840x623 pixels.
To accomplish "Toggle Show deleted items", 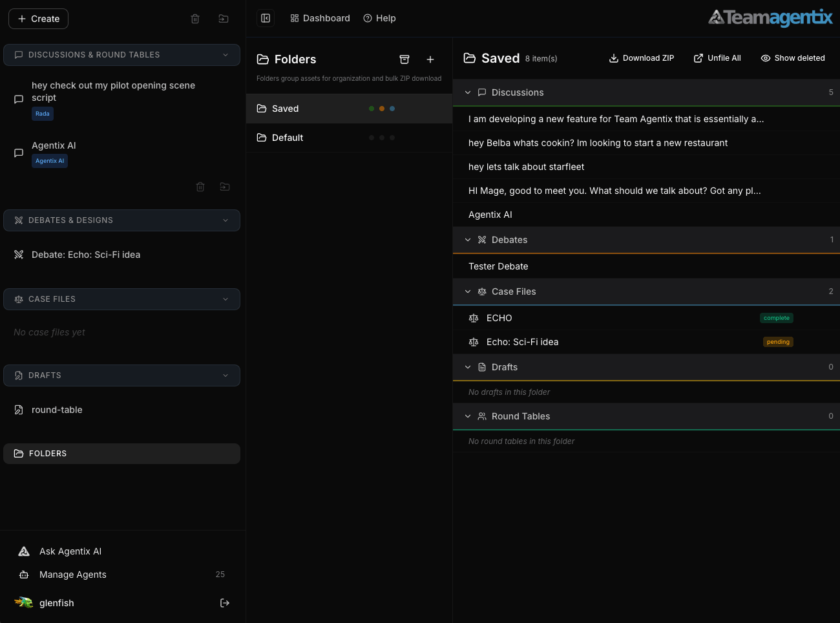I will pyautogui.click(x=793, y=58).
